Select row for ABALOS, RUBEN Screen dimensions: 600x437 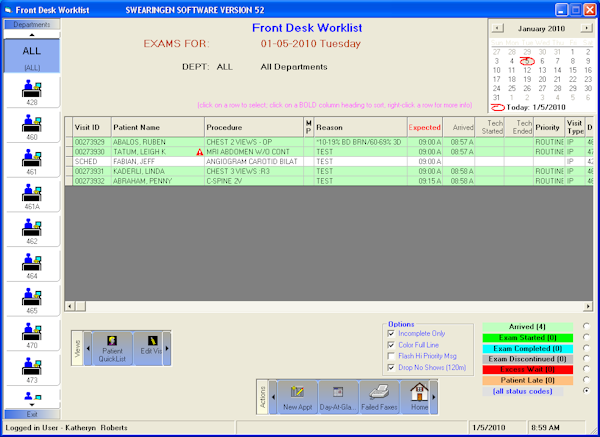pyautogui.click(x=329, y=142)
